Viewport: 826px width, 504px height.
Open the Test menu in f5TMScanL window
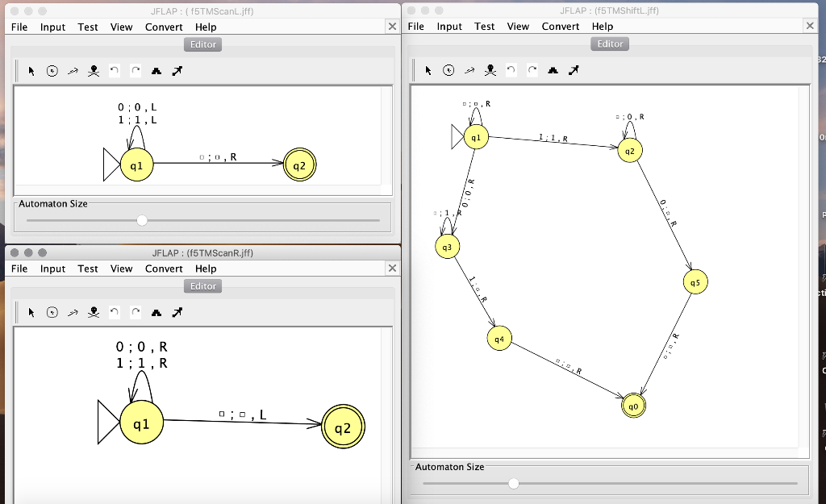pos(87,27)
